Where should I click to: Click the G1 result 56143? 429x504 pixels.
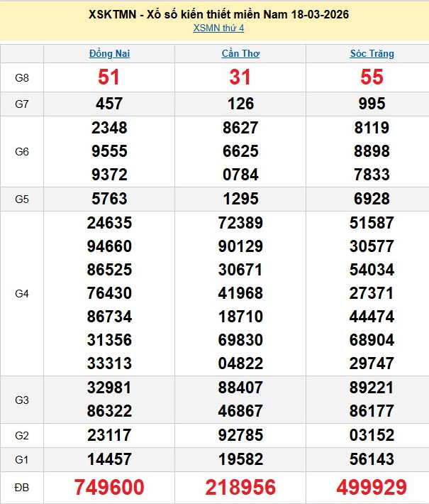point(372,459)
